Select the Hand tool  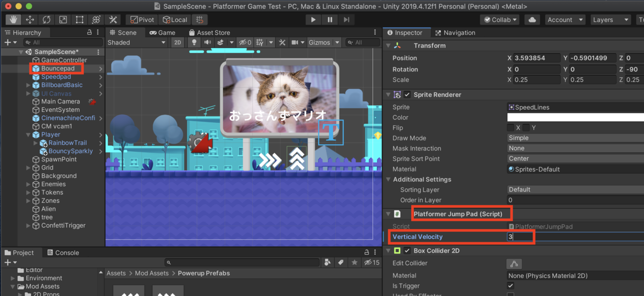13,20
